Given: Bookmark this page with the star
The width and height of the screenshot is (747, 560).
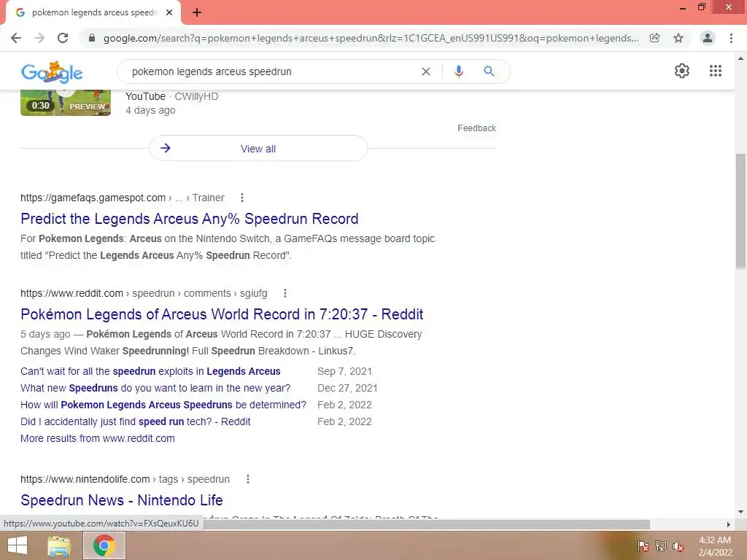Looking at the screenshot, I should point(678,38).
